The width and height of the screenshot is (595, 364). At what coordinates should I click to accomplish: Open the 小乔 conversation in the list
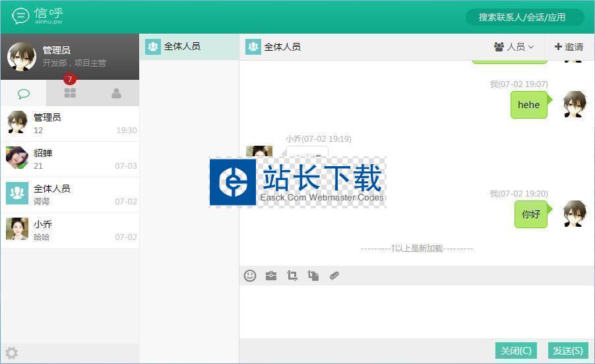[69, 230]
